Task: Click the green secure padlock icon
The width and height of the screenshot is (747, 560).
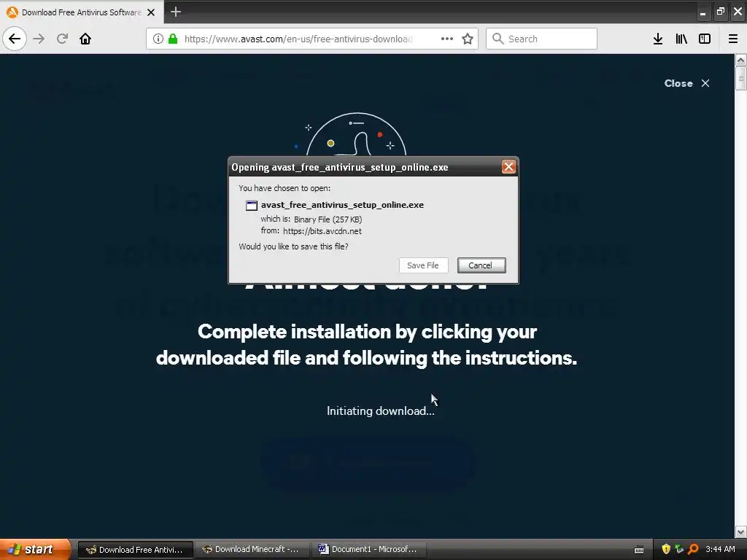Action: tap(173, 39)
